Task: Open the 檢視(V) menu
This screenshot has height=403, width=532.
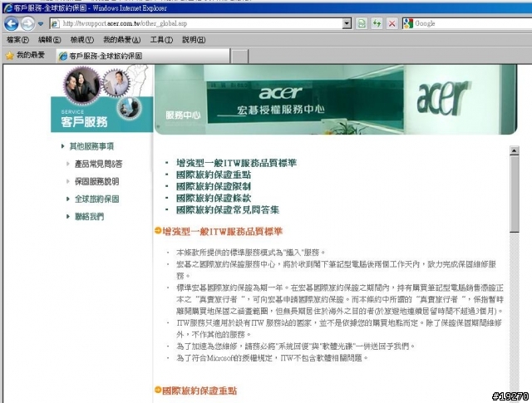Action: pyautogui.click(x=81, y=40)
